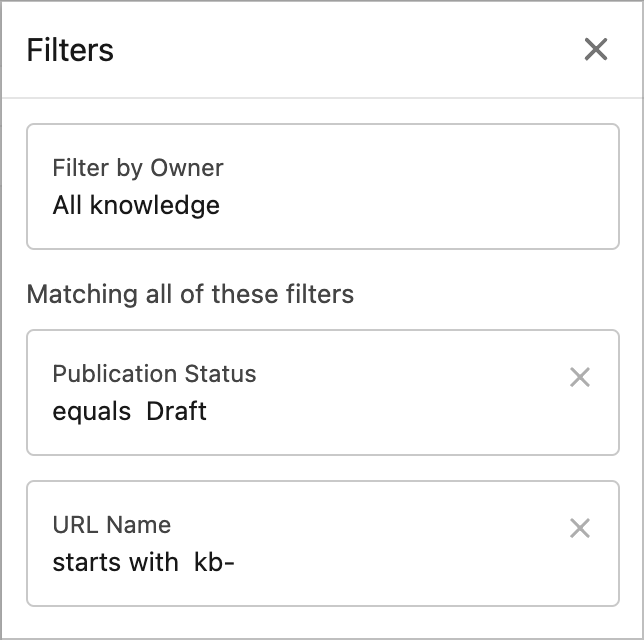
Task: Click the 'Filters' panel heading
Action: click(70, 50)
